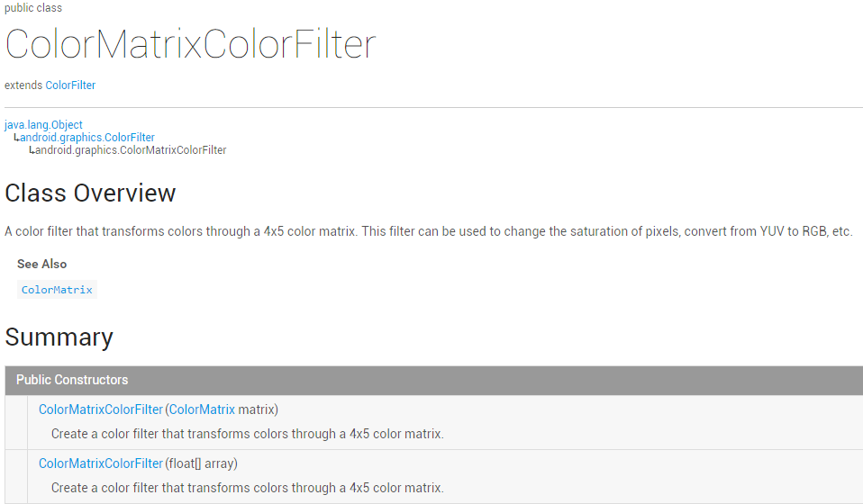Open the ColorFilter link after "extends"
Screen dimensions: 863x504
[x=70, y=85]
